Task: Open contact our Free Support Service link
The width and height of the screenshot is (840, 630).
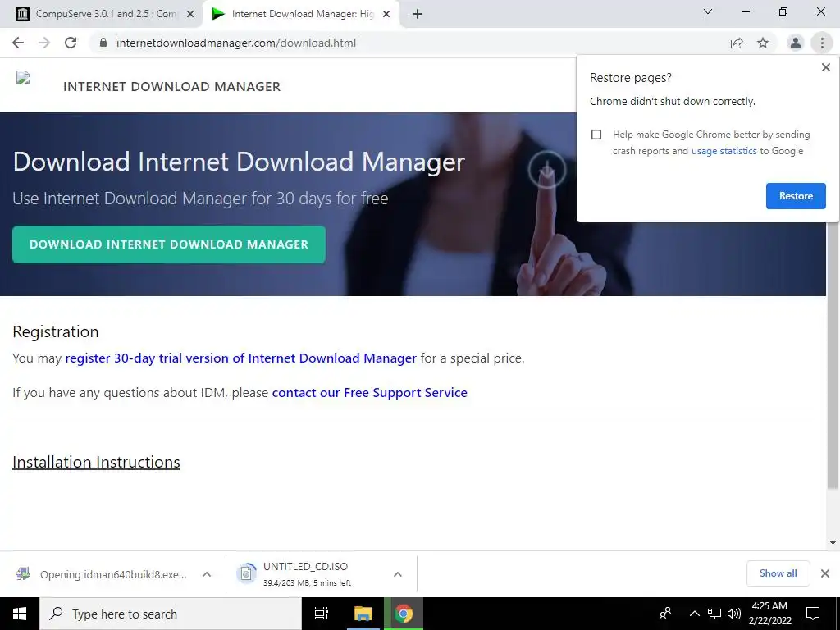Action: (370, 393)
